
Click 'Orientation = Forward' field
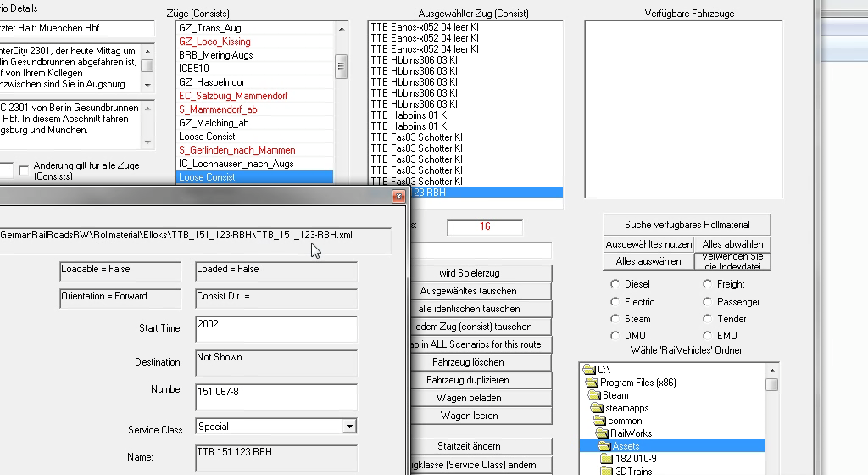120,299
